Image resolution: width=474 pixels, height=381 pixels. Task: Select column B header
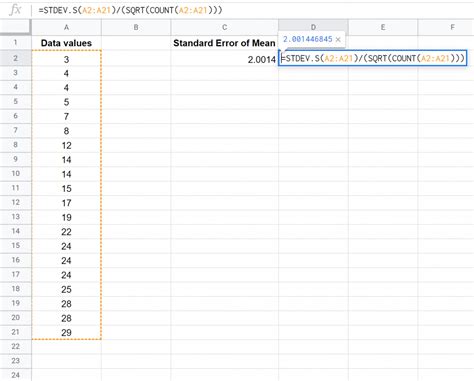tap(136, 27)
